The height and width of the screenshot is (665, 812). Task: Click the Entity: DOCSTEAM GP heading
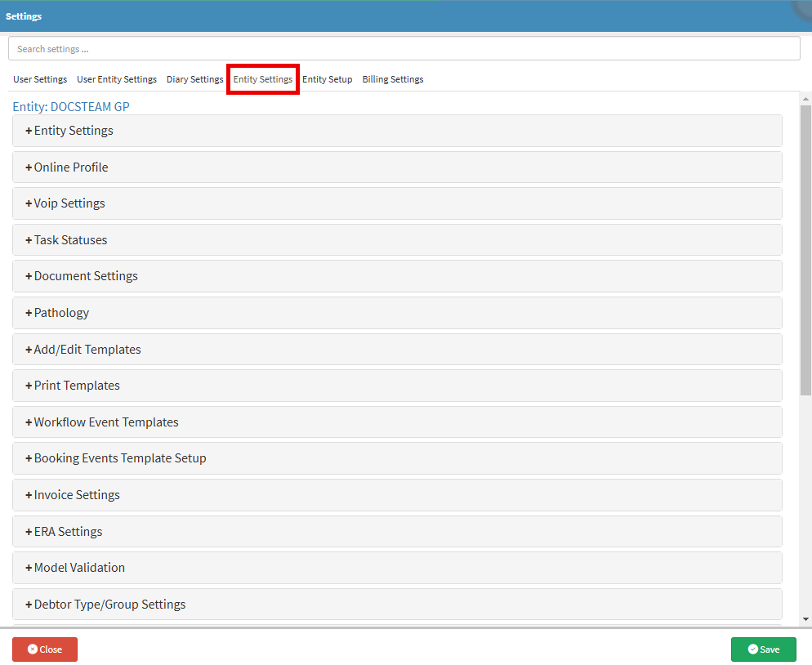pos(71,107)
